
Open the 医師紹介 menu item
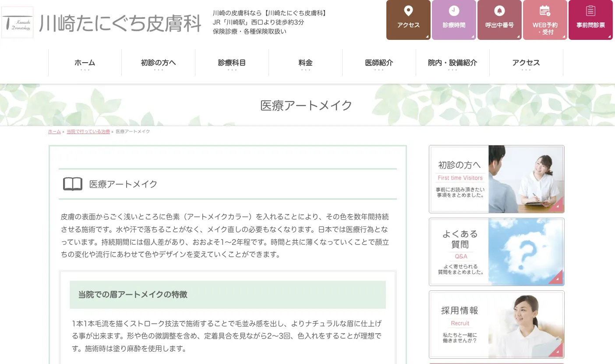click(x=379, y=63)
